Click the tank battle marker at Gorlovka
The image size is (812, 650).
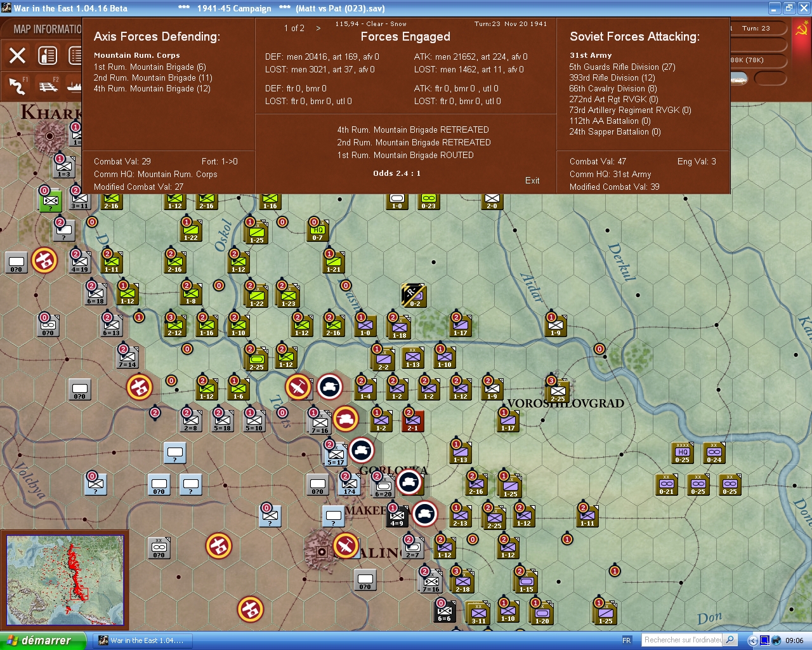409,482
